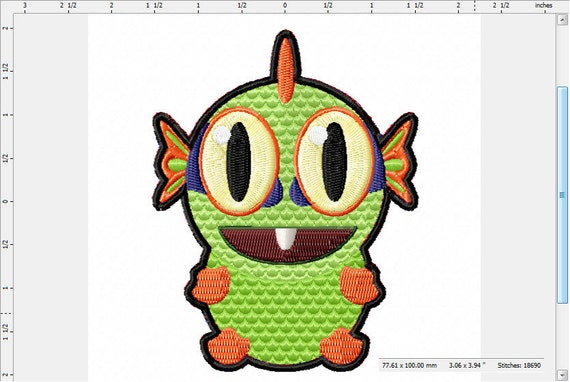The width and height of the screenshot is (570, 382).
Task: Click the scroll up arrow on vertical scrollbar
Action: [x=562, y=20]
